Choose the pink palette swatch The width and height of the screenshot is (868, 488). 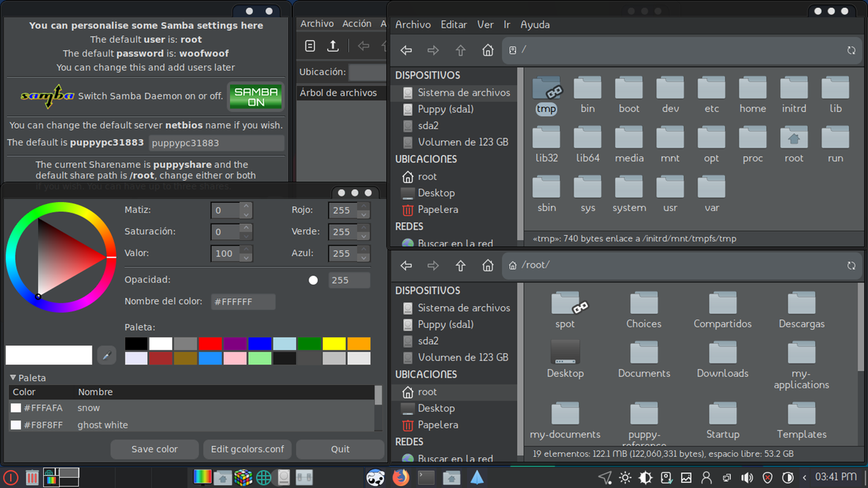[x=235, y=358]
